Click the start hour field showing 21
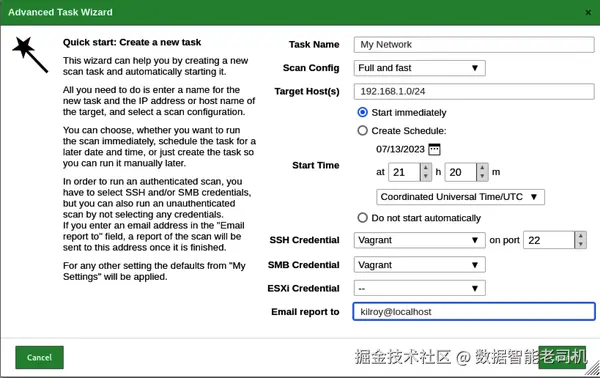This screenshot has width=600, height=378. [x=405, y=172]
